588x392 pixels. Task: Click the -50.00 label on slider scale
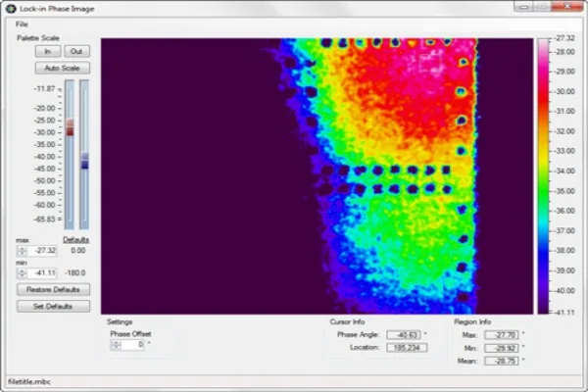point(44,180)
